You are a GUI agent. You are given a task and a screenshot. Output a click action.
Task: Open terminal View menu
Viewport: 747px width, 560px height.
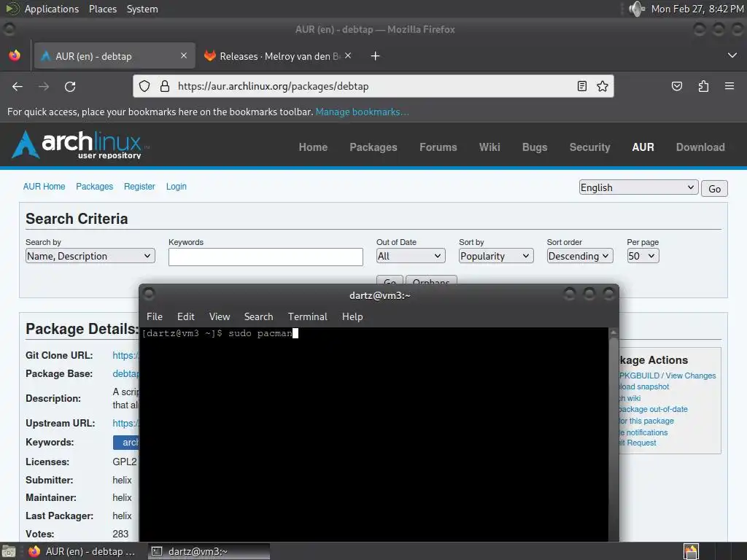220,316
